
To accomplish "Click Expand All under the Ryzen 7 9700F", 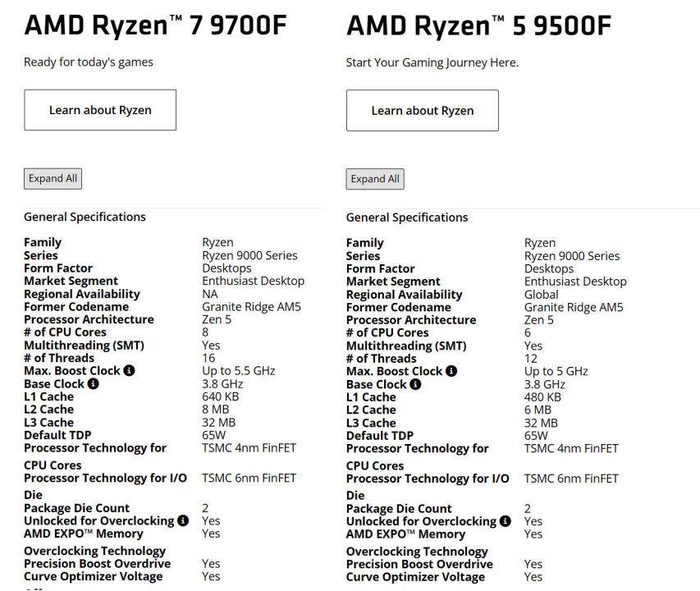I will pyautogui.click(x=53, y=178).
